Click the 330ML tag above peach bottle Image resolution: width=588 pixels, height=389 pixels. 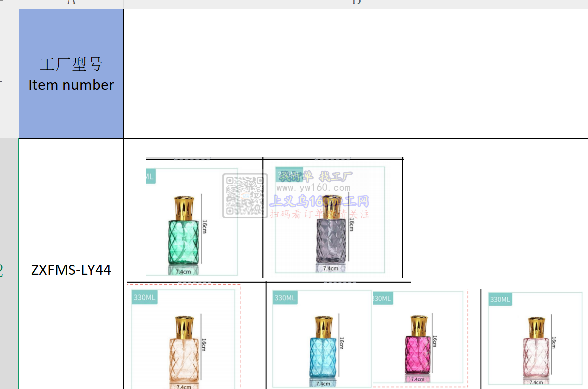(x=145, y=298)
